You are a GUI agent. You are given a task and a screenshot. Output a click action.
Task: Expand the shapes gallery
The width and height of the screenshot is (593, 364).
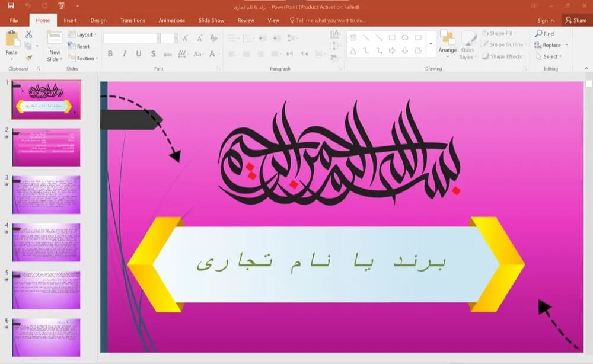431,44
